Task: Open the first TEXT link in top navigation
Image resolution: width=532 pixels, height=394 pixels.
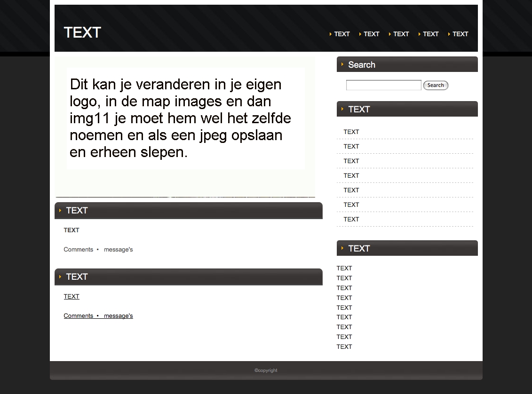Action: point(341,34)
